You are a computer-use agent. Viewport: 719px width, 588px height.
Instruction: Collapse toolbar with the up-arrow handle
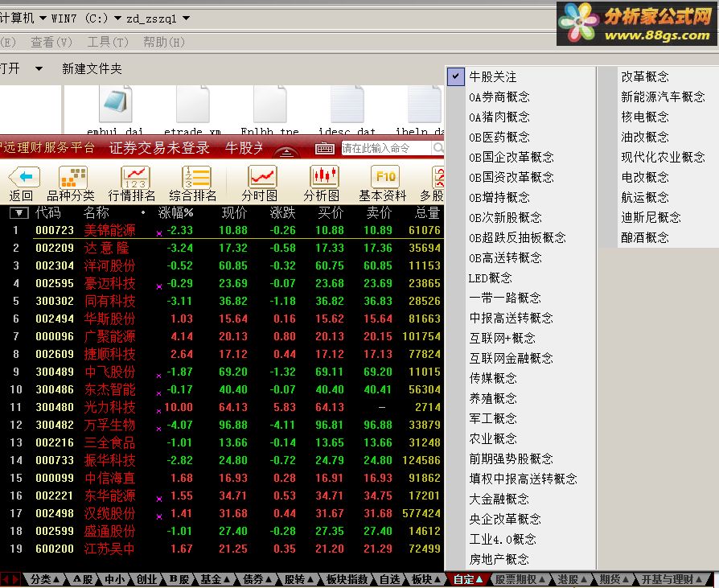pyautogui.click(x=286, y=152)
